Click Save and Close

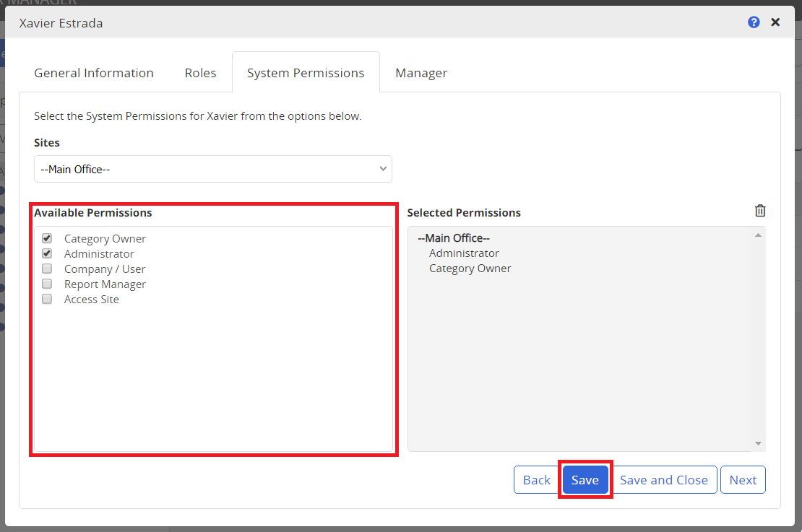tap(663, 479)
